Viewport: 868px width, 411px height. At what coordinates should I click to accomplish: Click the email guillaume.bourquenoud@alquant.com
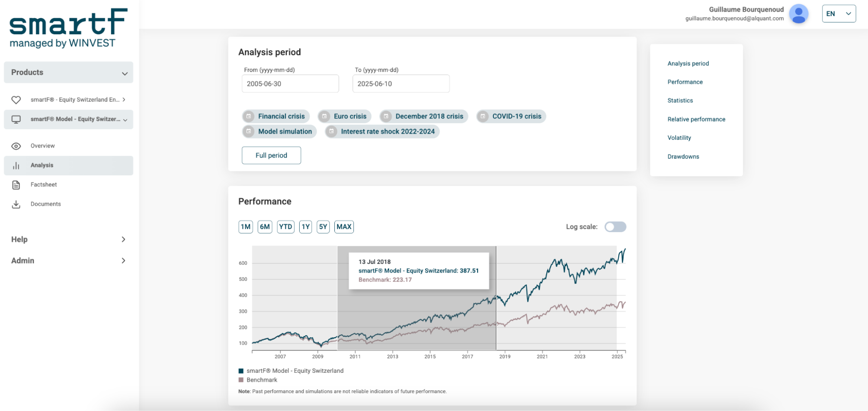[735, 19]
